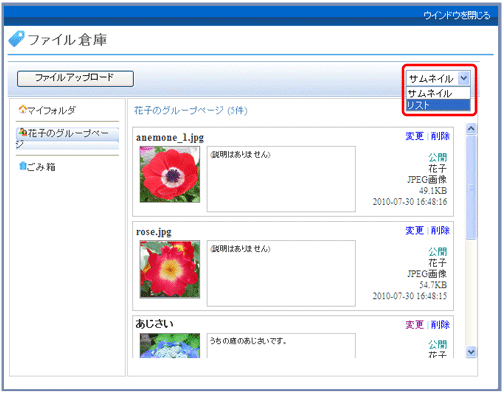Image resolution: width=504 pixels, height=396 pixels.
Task: Click 変更 for rose.jpg
Action: click(x=414, y=230)
